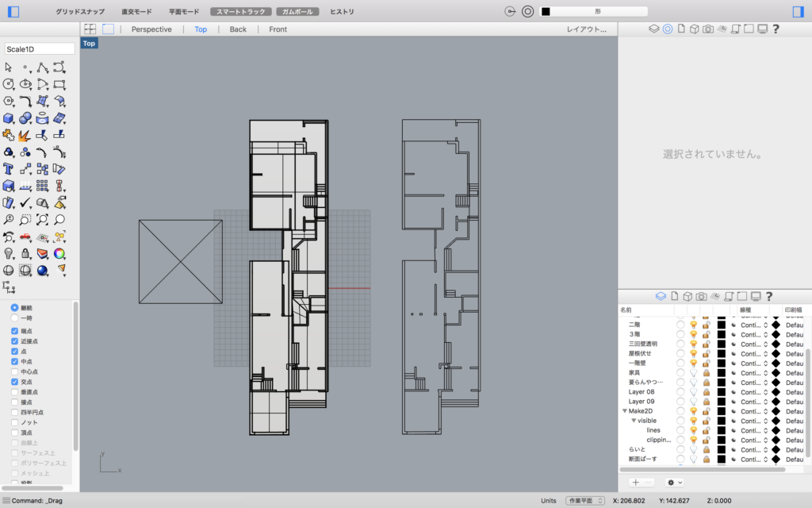Select the arrow pointer selection tool
This screenshot has height=508, width=812.
tap(8, 67)
